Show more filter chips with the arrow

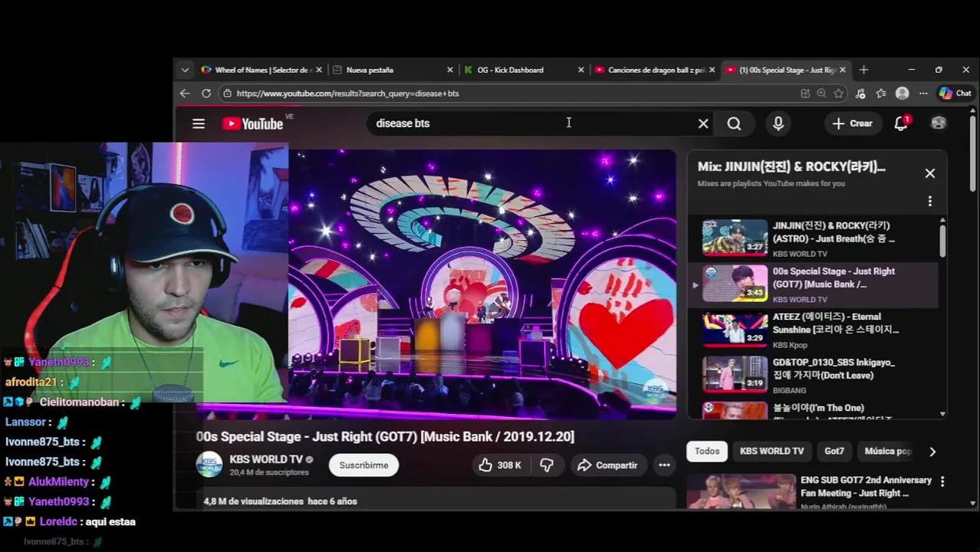932,452
